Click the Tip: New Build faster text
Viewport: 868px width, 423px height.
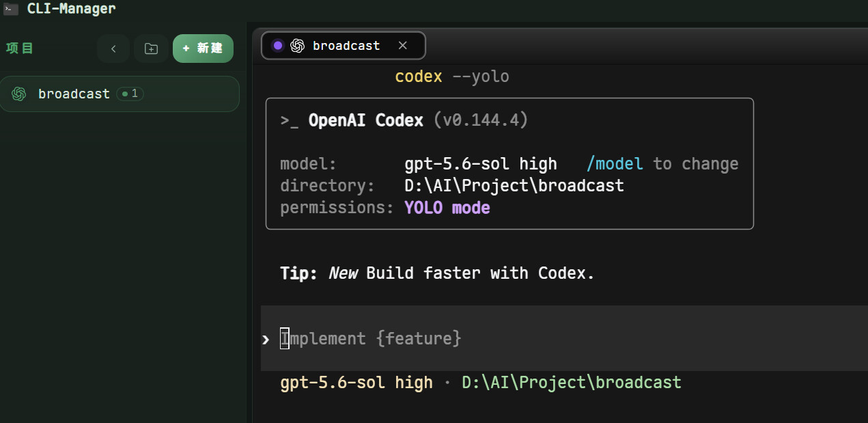(x=437, y=273)
